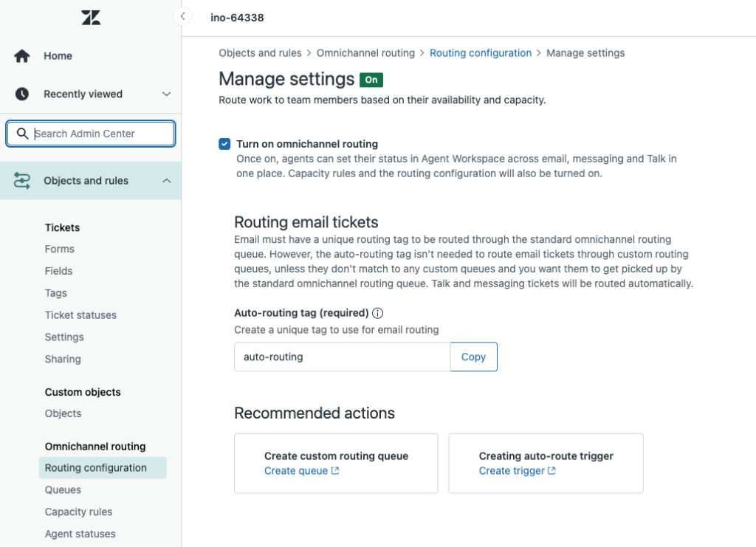The image size is (756, 547).
Task: Collapse the sidebar with the arrow button
Action: click(x=182, y=16)
